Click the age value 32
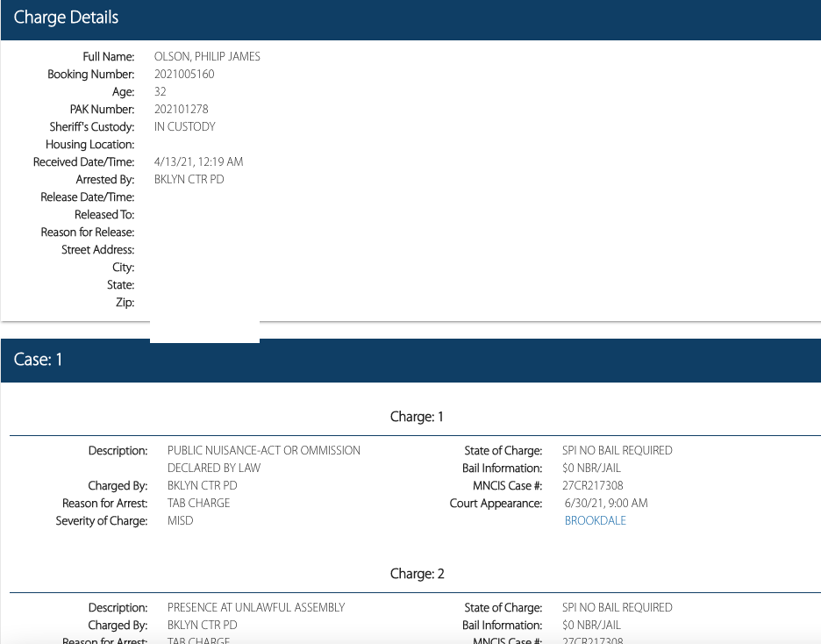Image resolution: width=821 pixels, height=644 pixels. [161, 91]
